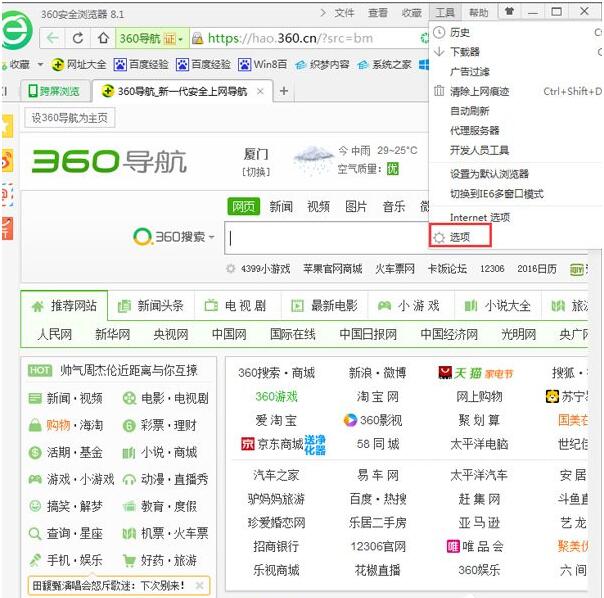Open the 查看 menu

click(378, 13)
